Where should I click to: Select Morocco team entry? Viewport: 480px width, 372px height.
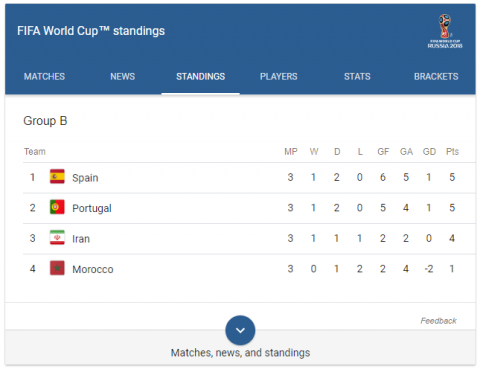[93, 269]
